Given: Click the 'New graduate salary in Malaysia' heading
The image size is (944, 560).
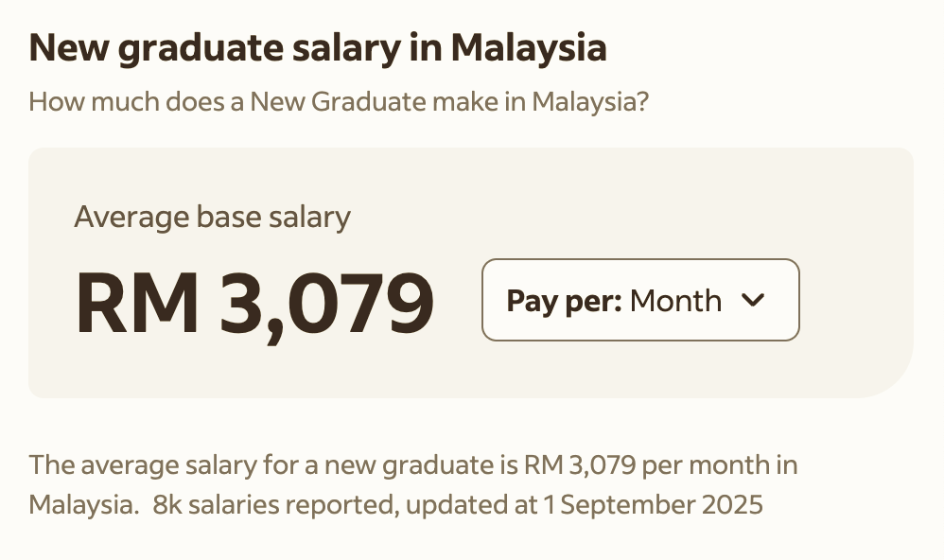Looking at the screenshot, I should 318,47.
